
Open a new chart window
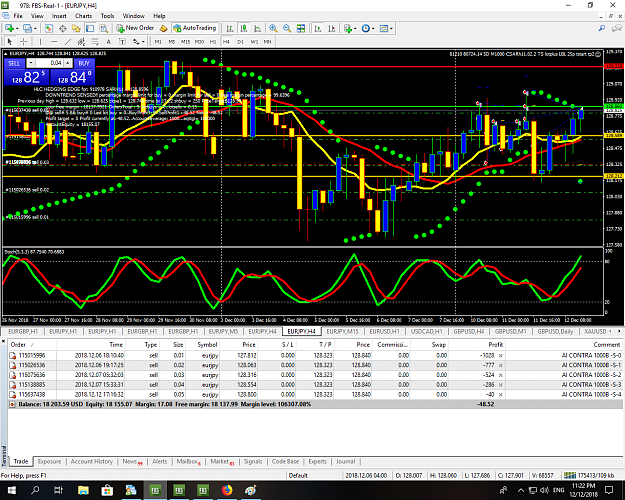[9, 28]
